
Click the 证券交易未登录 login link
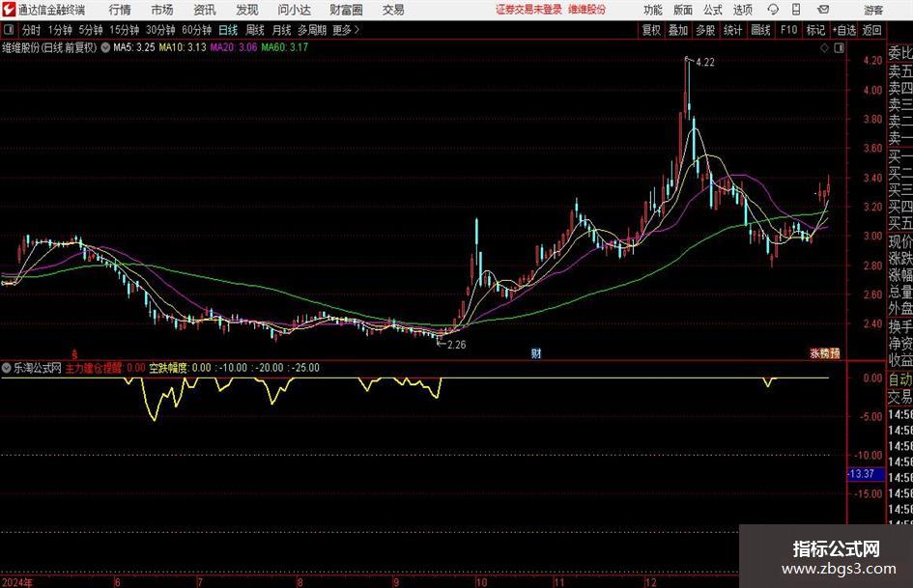click(529, 10)
